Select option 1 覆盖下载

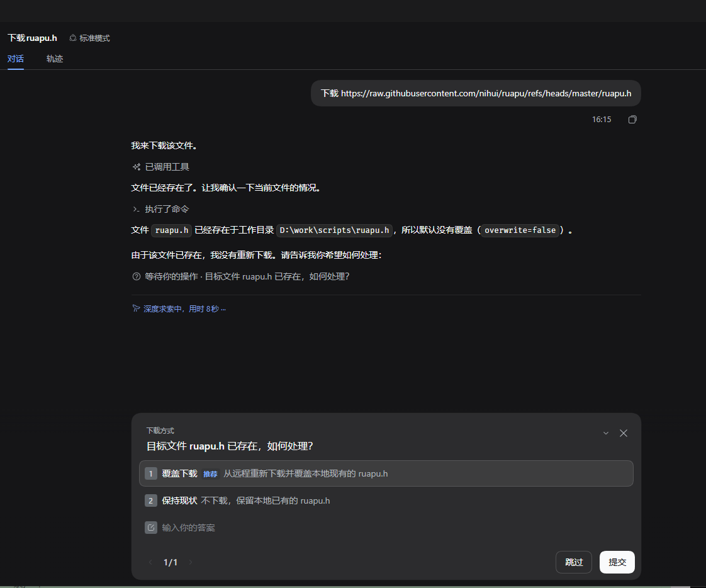(x=386, y=473)
